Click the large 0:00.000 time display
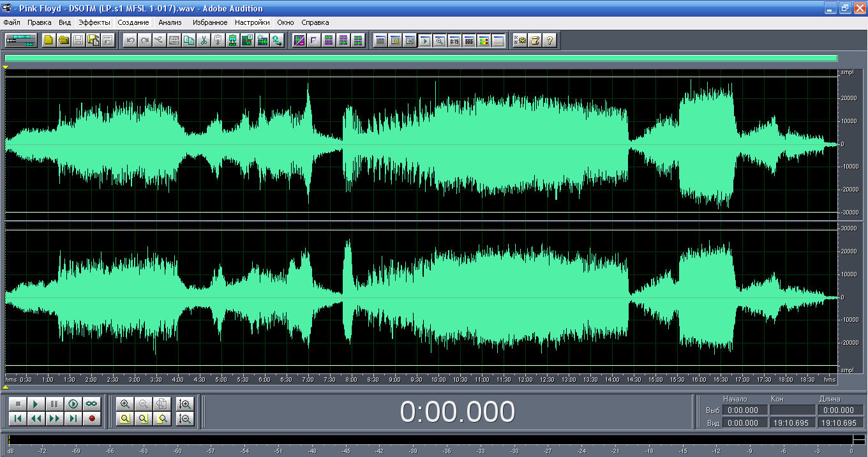This screenshot has height=457, width=868. point(457,412)
